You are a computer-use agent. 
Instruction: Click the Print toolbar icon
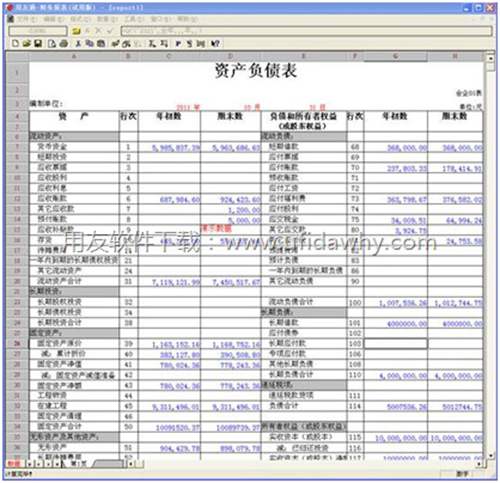point(64,44)
